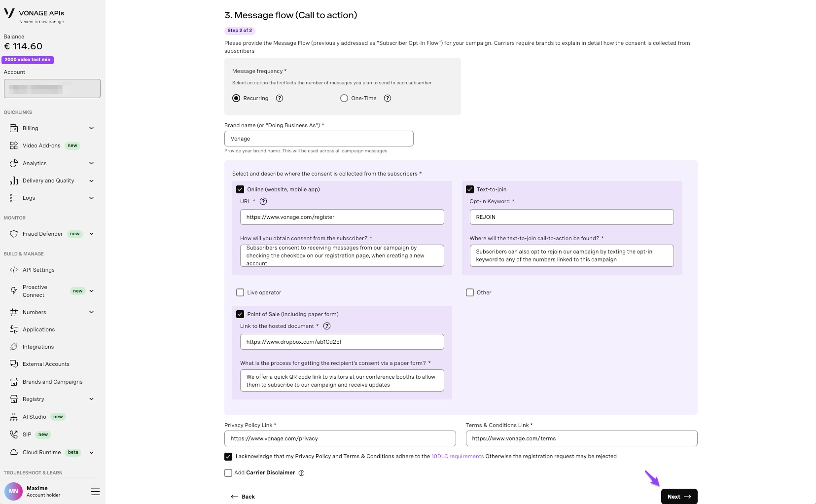Click the Analytics pie chart icon
The height and width of the screenshot is (504, 816).
click(x=14, y=163)
